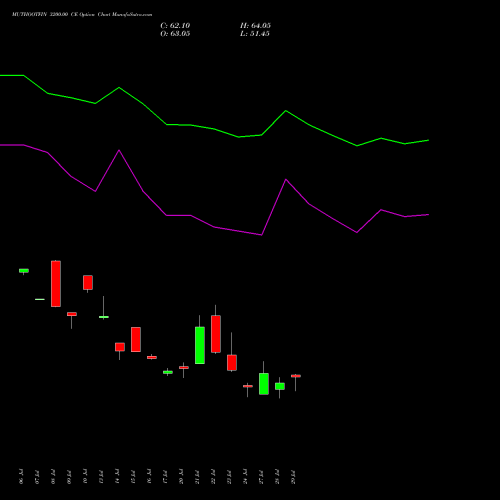Click the 14 Jul date label
Screen dimensions: 500x500
click(x=117, y=477)
